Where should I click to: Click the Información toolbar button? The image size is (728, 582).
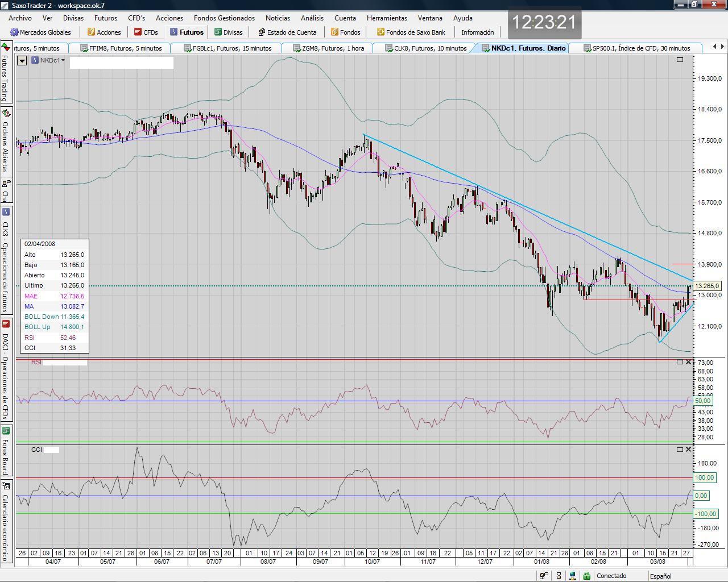coord(477,32)
